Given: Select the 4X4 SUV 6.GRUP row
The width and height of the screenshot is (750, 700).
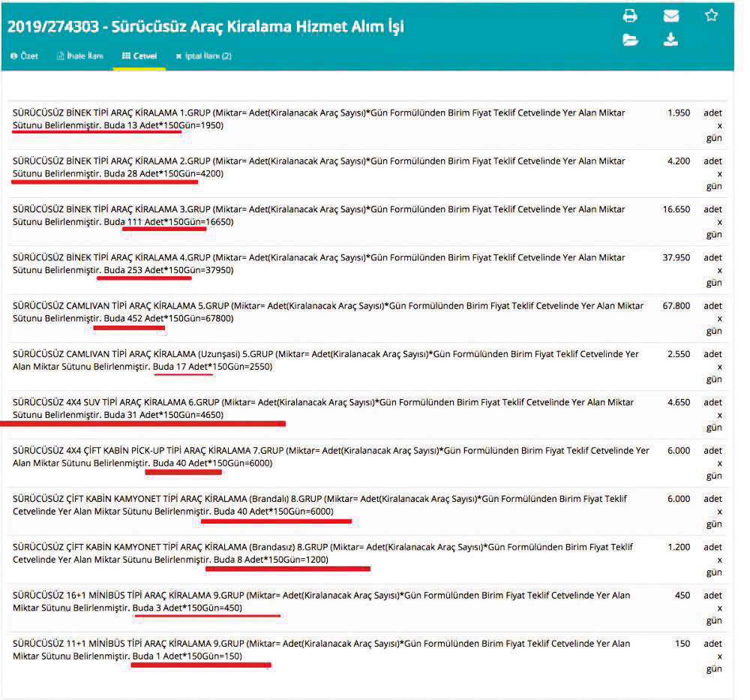Looking at the screenshot, I should point(323,409).
